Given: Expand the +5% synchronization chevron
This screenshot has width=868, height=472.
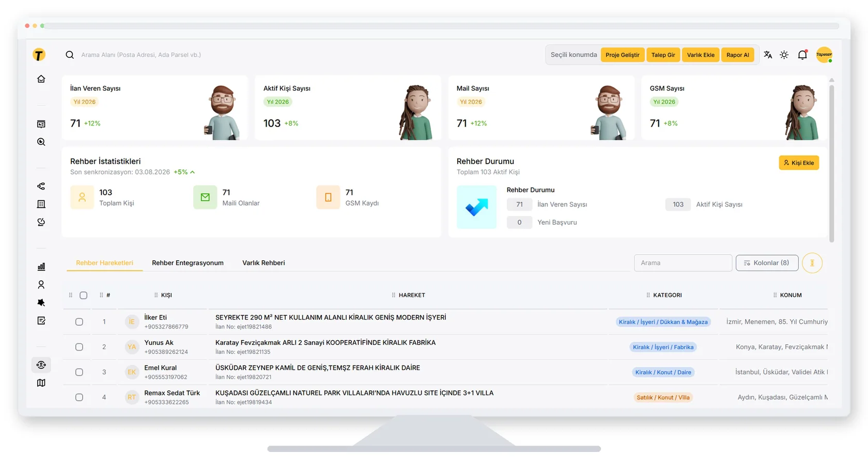Looking at the screenshot, I should 192,172.
